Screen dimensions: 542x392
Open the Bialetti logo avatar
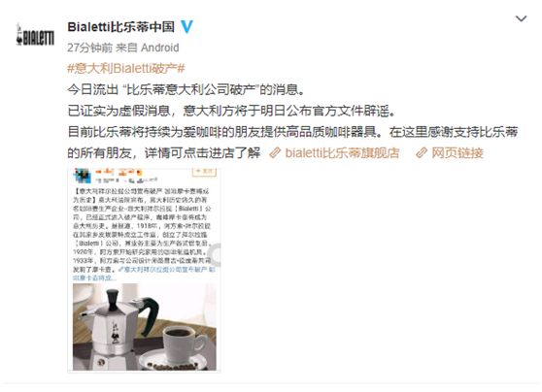(x=35, y=35)
